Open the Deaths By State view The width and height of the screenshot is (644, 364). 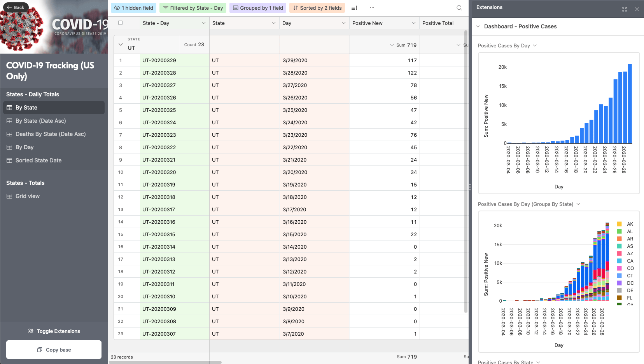(50, 134)
